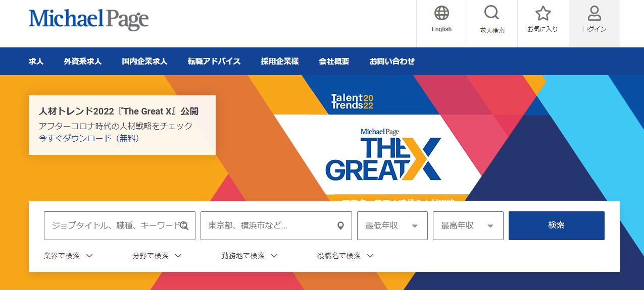This screenshot has width=644, height=290.
Task: Click the blue 検索 button
Action: coord(557,225)
